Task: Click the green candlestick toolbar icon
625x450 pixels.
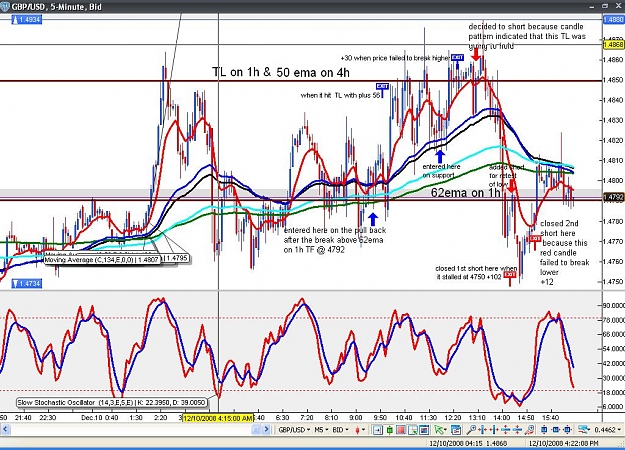Action: click(389, 430)
